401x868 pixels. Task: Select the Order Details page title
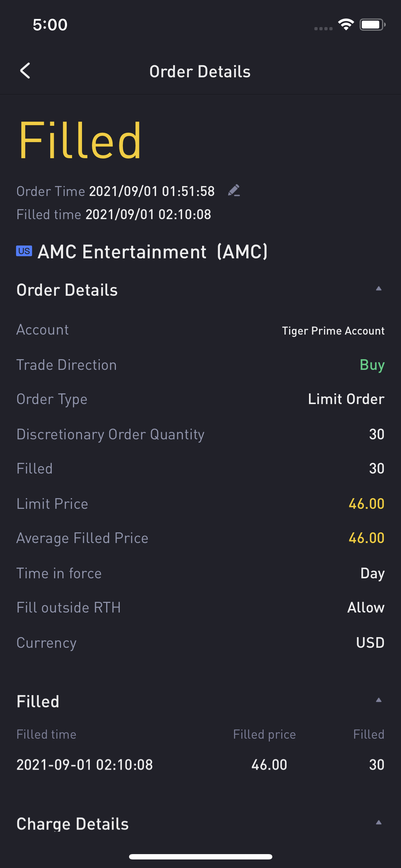[x=200, y=72]
